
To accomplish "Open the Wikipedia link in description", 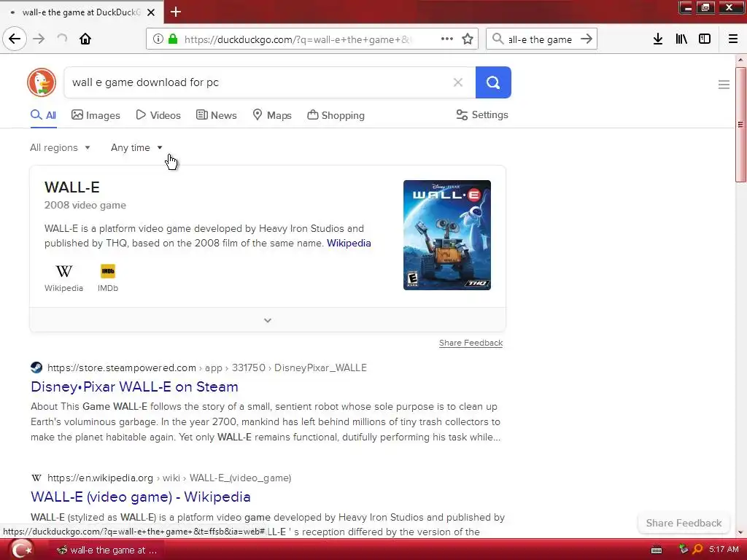I will [x=349, y=243].
